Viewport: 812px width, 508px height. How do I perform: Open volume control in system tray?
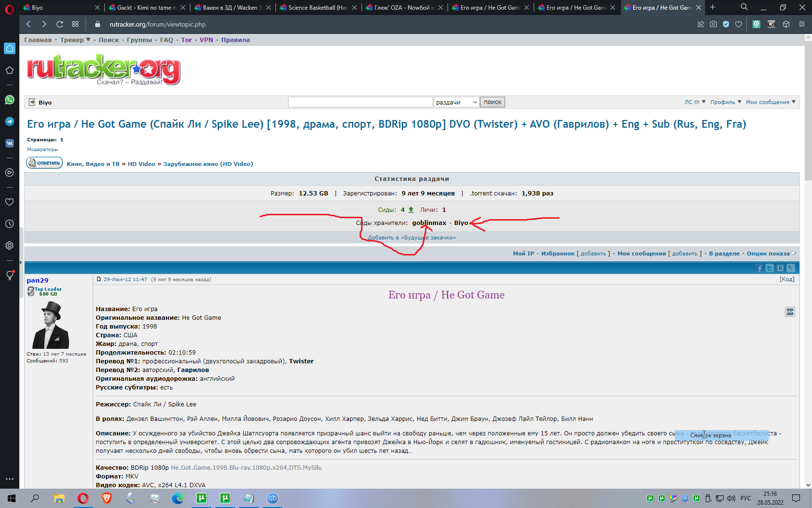pos(731,498)
